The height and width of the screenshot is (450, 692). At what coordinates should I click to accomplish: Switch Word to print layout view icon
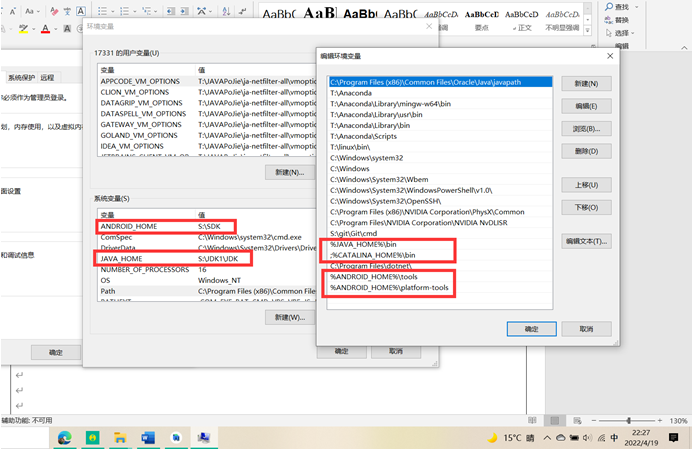click(x=555, y=420)
